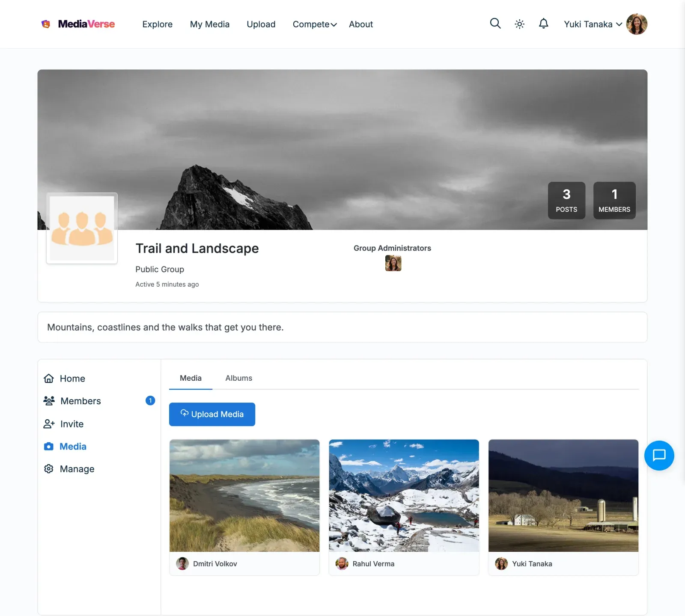Click Rahul Verma's small avatar
685x616 pixels.
(x=342, y=563)
